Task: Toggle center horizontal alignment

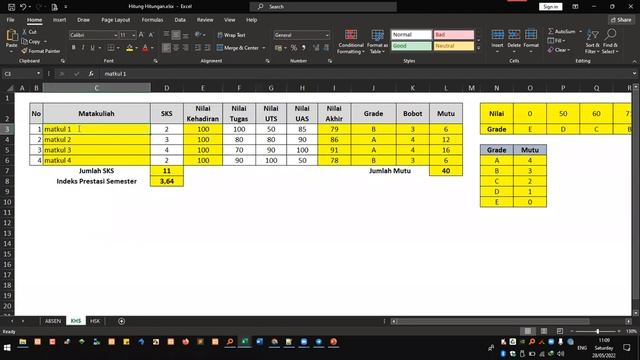Action: coord(176,48)
